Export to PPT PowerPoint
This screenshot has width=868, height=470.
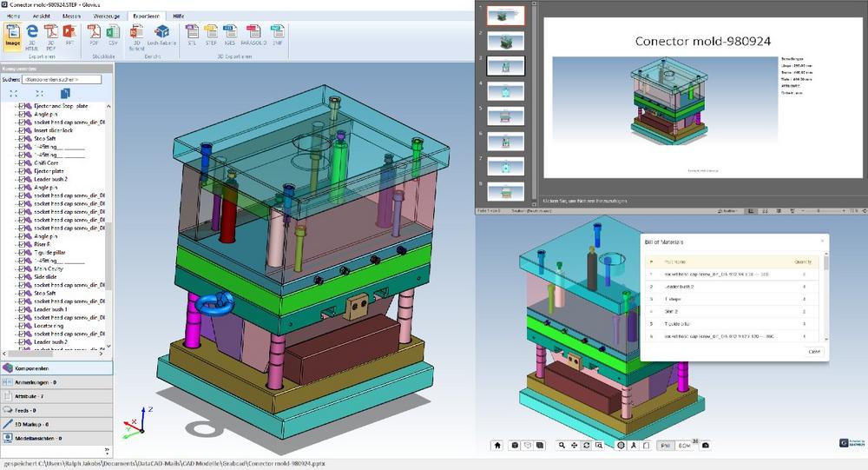69,36
